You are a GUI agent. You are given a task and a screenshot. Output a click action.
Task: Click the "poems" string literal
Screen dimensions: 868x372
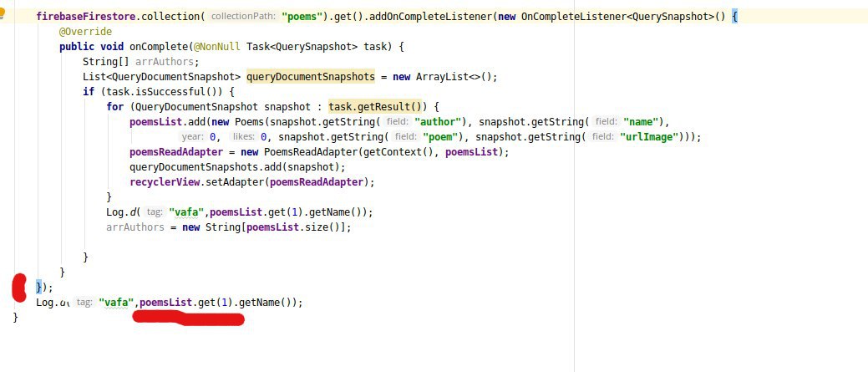302,17
